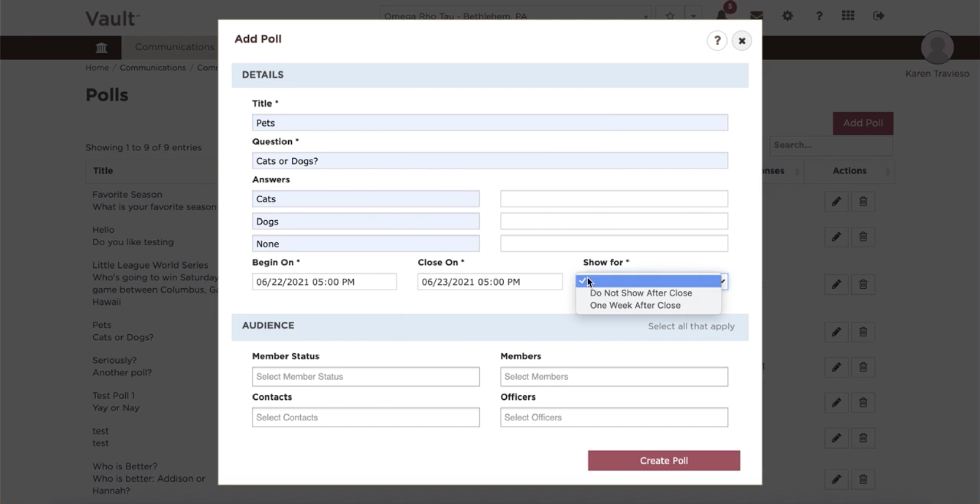Image resolution: width=980 pixels, height=504 pixels.
Task: Click the header question mark help icon
Action: point(819,16)
